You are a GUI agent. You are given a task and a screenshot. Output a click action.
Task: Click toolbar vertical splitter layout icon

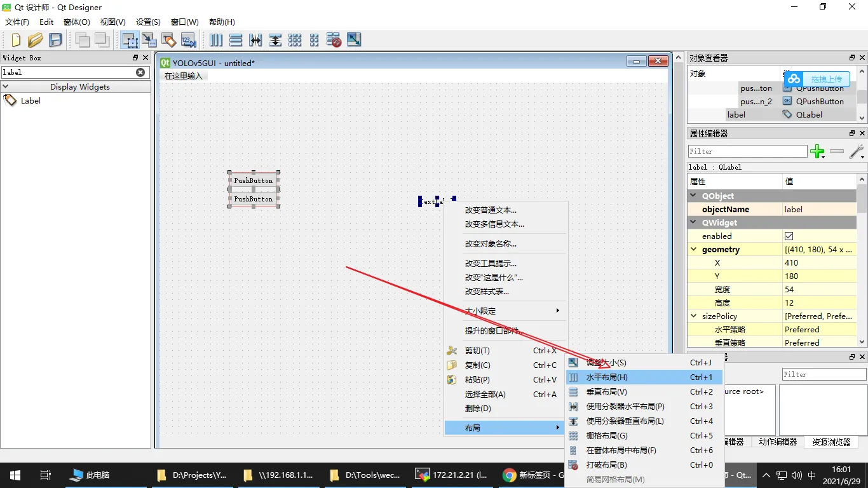275,40
